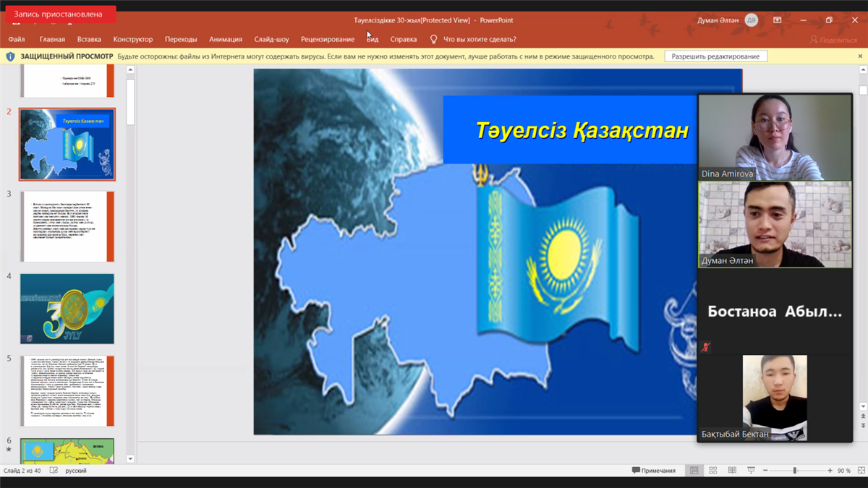Click the zoom slider handle
This screenshot has width=868, height=488.
pos(794,471)
